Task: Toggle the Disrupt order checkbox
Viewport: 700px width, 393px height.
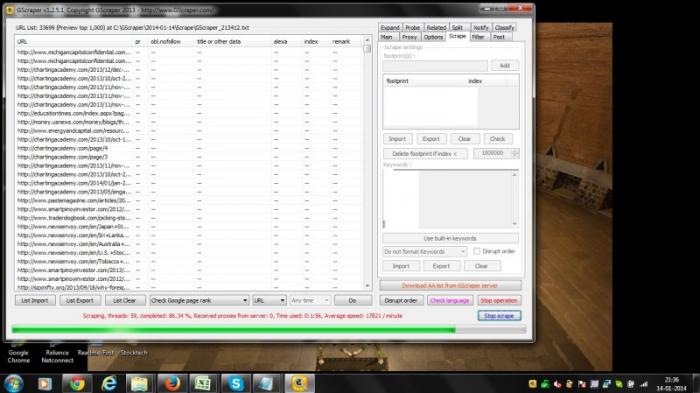Action: (477, 251)
